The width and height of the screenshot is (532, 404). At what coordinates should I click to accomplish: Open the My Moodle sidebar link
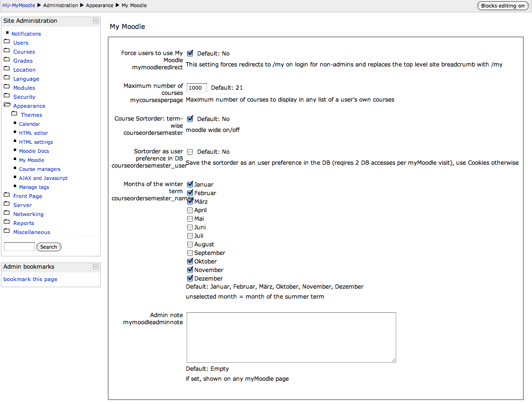(31, 160)
